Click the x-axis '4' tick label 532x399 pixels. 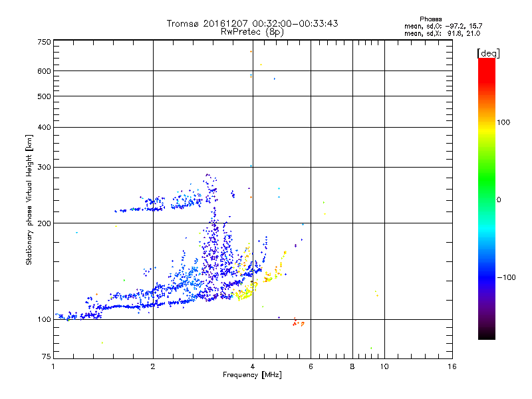(x=253, y=366)
